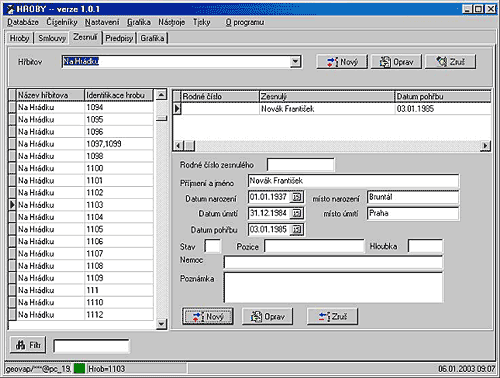Click the Poznámka text area
The image size is (500, 378).
pos(333,288)
